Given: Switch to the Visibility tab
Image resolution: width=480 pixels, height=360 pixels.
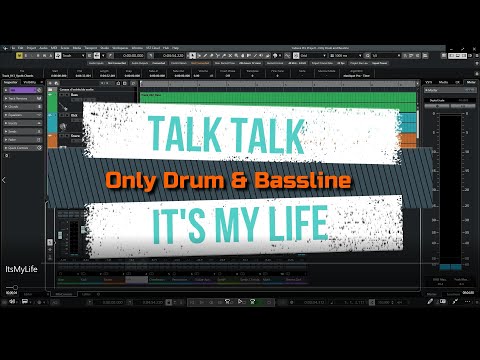Looking at the screenshot, I should (x=30, y=82).
